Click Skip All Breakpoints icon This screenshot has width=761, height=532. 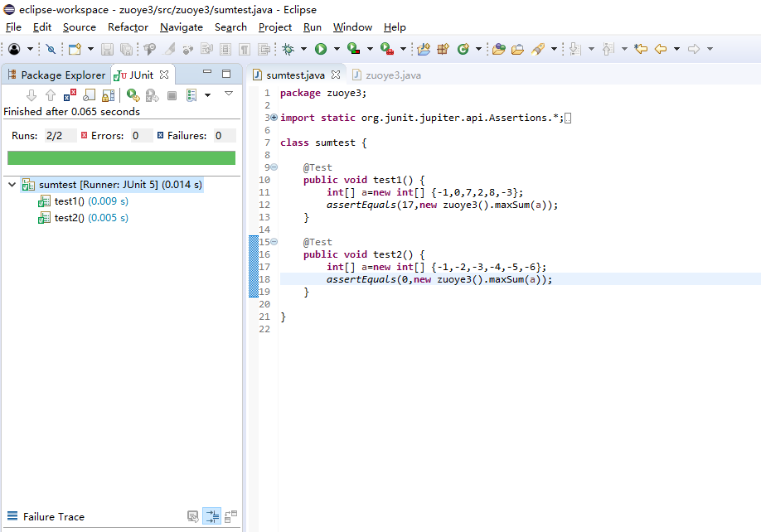51,49
